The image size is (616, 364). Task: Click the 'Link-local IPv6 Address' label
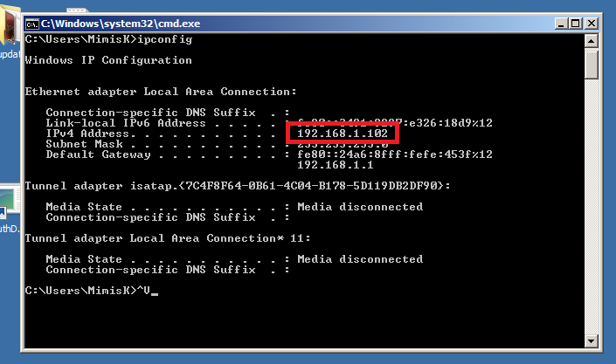point(126,123)
